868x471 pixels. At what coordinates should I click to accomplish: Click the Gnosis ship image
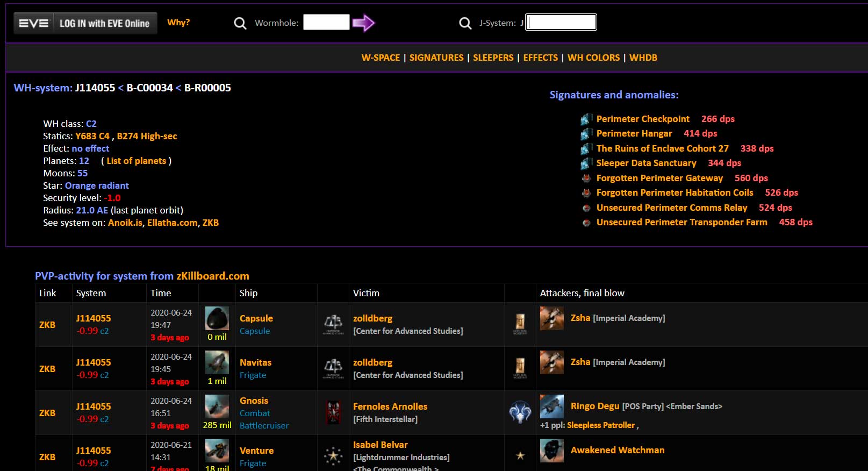tap(217, 406)
